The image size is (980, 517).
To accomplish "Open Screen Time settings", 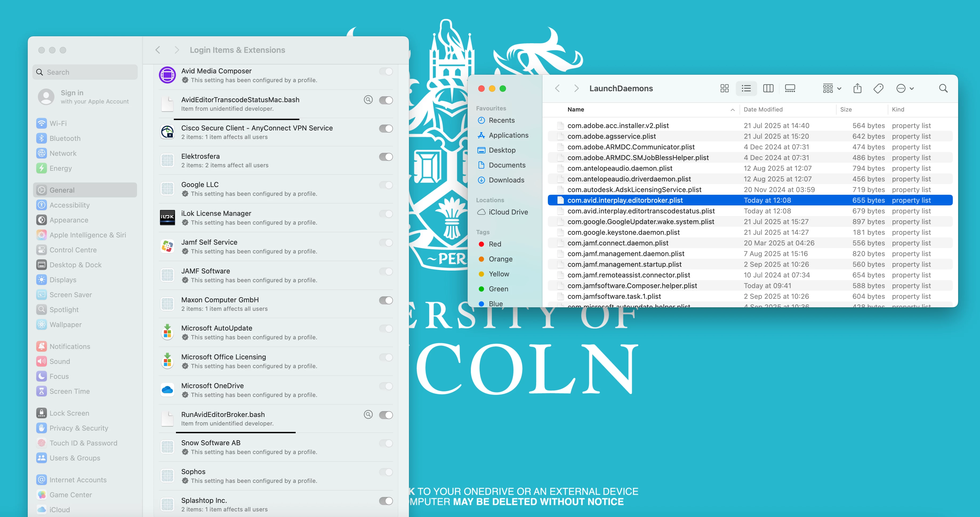I will (85, 391).
